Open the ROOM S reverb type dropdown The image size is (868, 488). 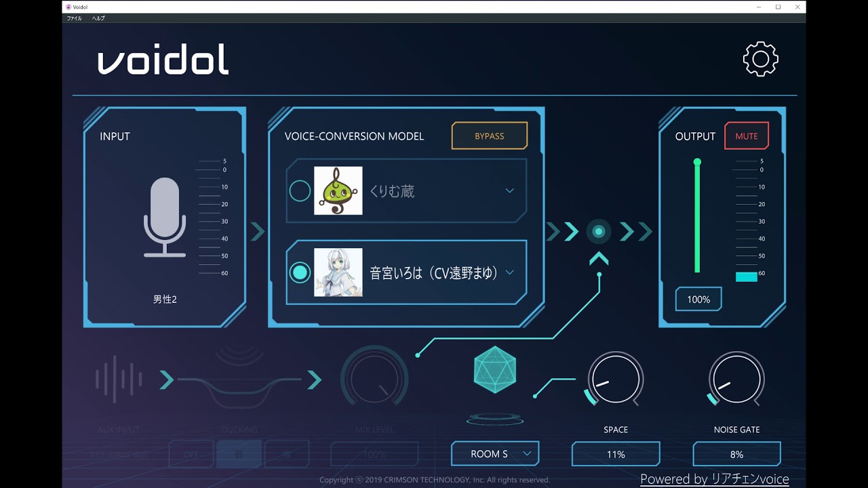click(x=495, y=453)
